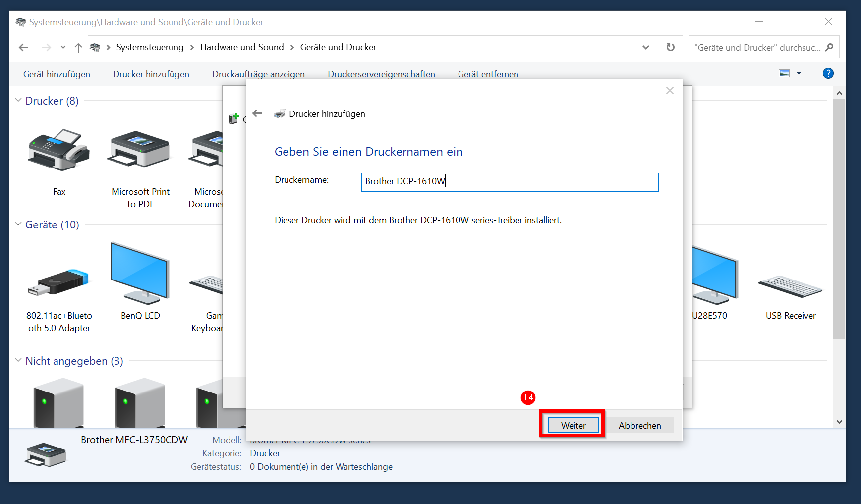This screenshot has width=861, height=504.
Task: Click the scrollbar down arrow
Action: 839,422
